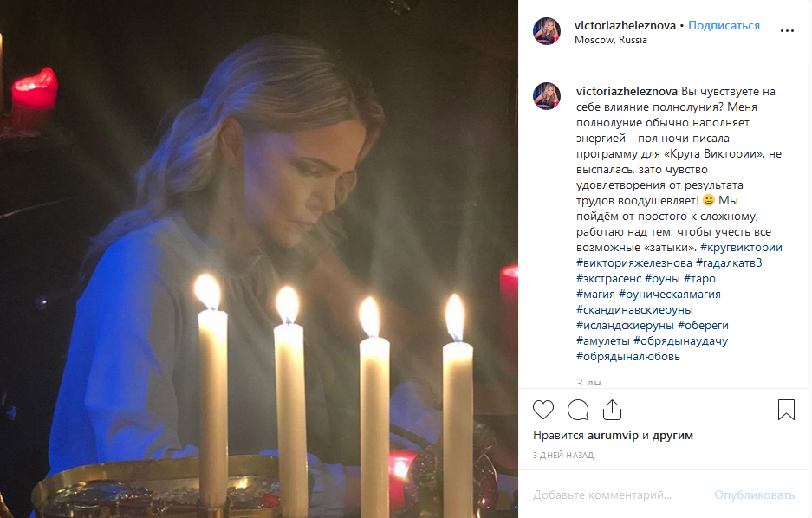
Task: Share the post via the share icon
Action: (612, 410)
